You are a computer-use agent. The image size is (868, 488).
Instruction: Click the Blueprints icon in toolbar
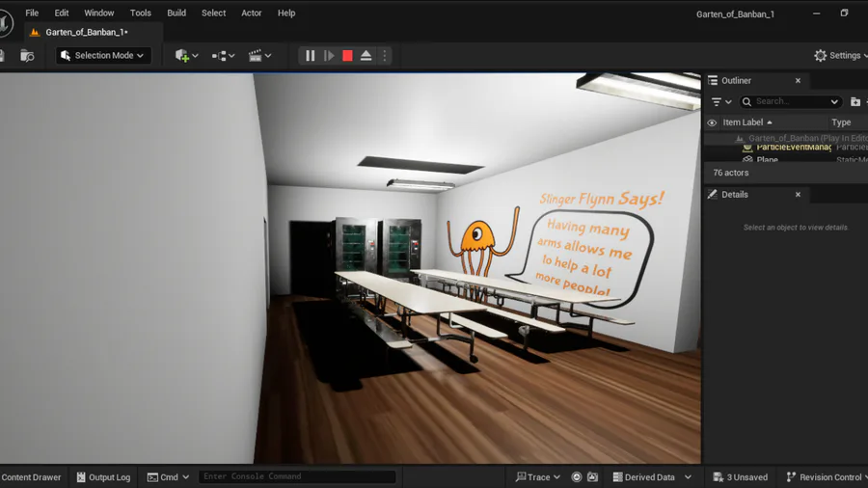click(219, 56)
